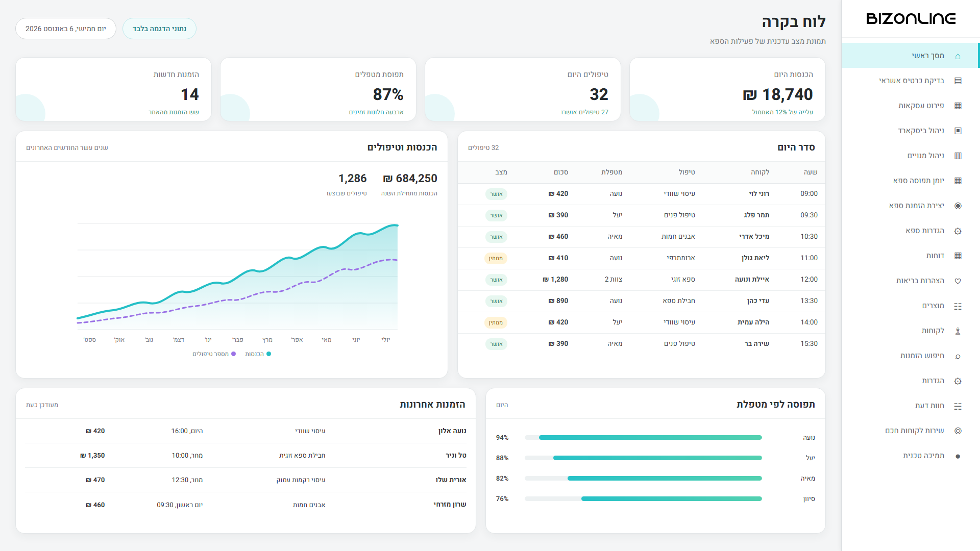Click the ₪ 684,250 yearly revenue figure

(x=410, y=179)
